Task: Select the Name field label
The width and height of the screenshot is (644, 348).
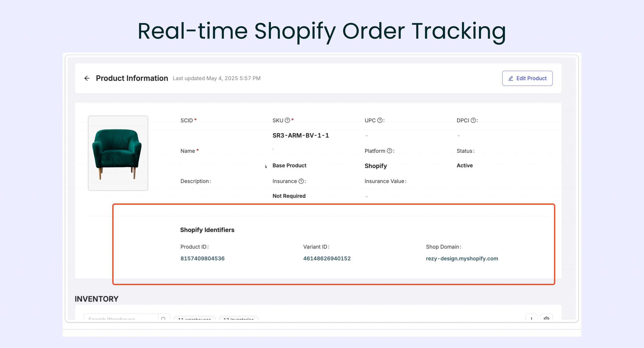Action: 188,151
